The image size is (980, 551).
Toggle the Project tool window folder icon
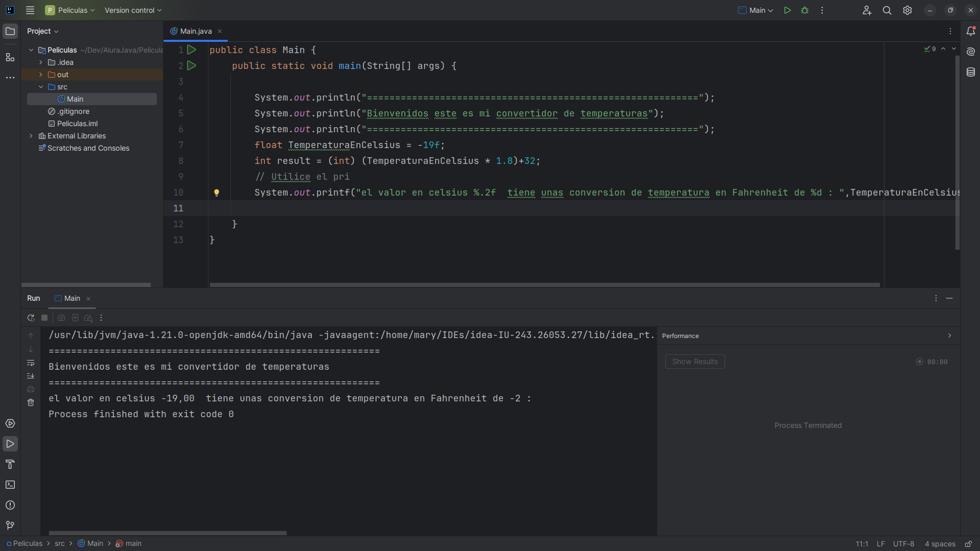click(10, 31)
